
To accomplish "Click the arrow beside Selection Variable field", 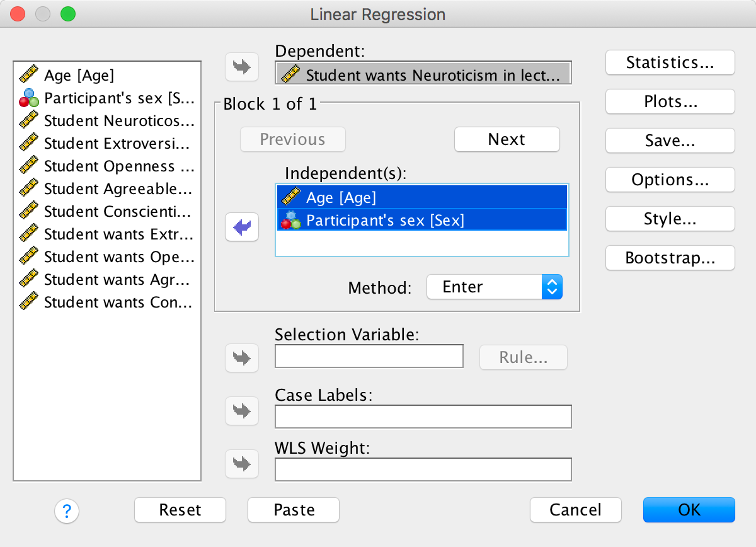I will [242, 358].
